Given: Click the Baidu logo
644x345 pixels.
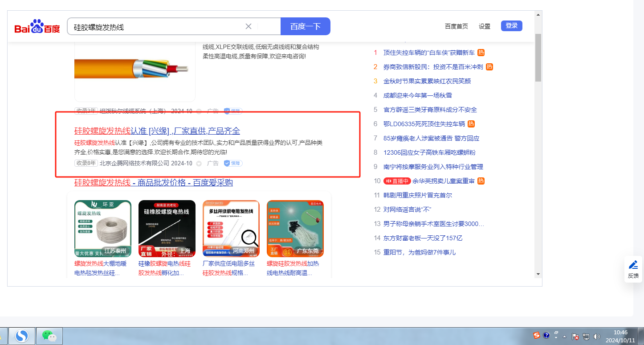Looking at the screenshot, I should click(x=37, y=27).
